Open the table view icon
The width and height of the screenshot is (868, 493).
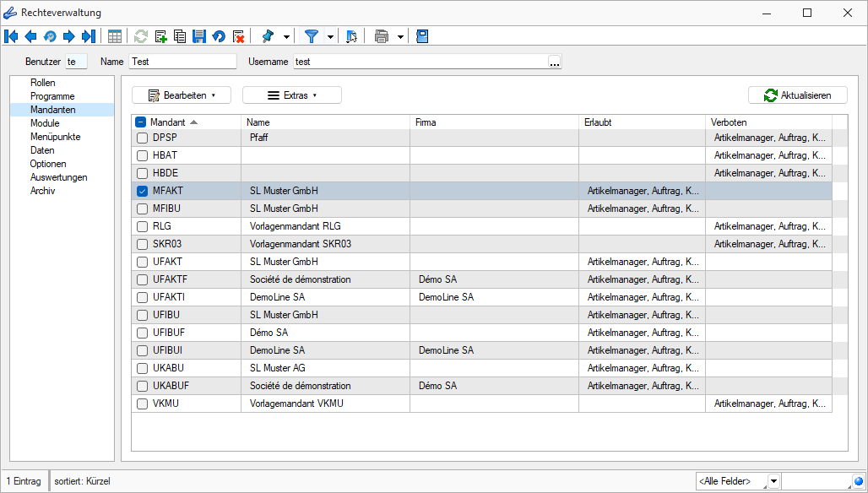point(115,36)
